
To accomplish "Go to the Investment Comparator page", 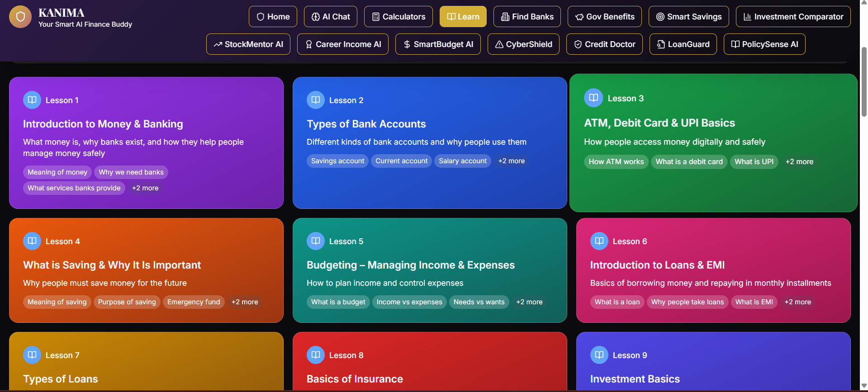I will point(793,17).
